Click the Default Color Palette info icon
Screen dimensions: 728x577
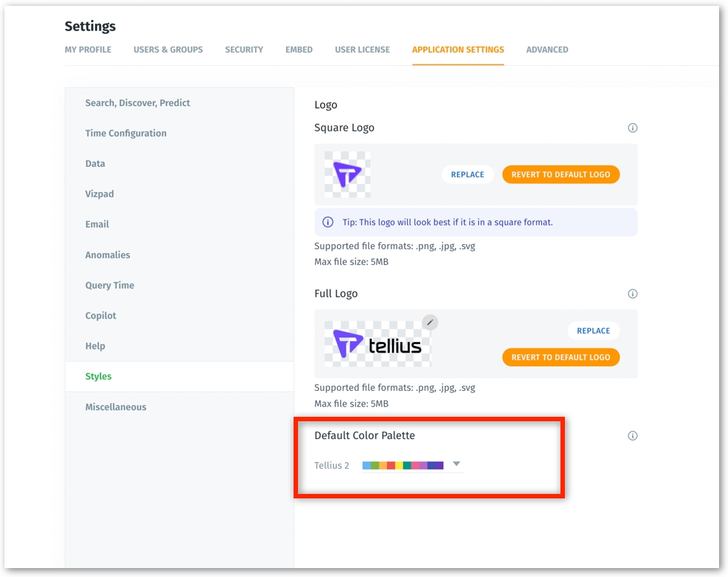pyautogui.click(x=632, y=436)
